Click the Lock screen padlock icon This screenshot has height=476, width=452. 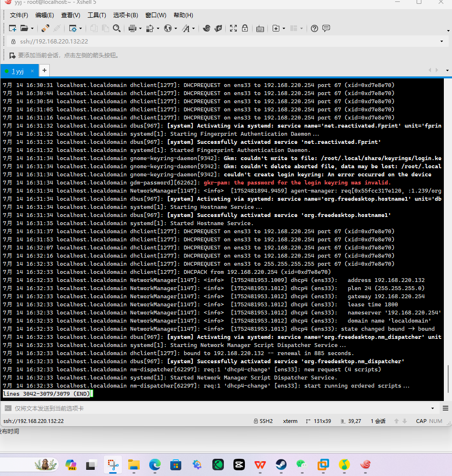[x=245, y=28]
